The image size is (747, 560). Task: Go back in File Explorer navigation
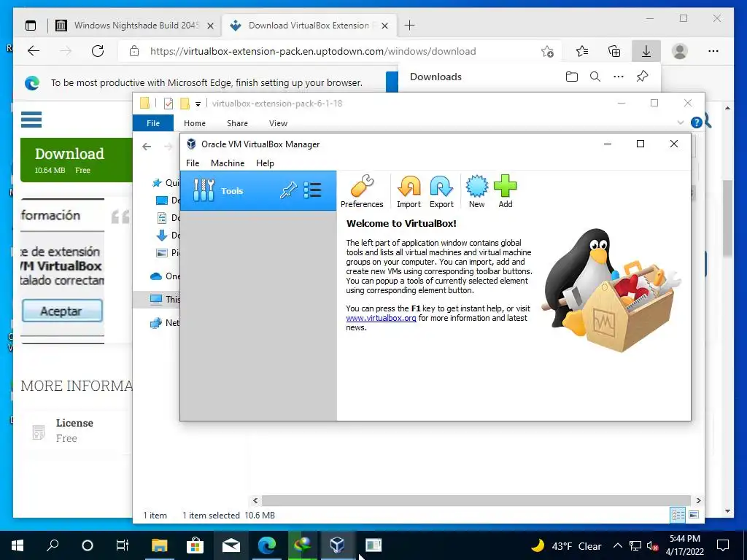point(147,147)
